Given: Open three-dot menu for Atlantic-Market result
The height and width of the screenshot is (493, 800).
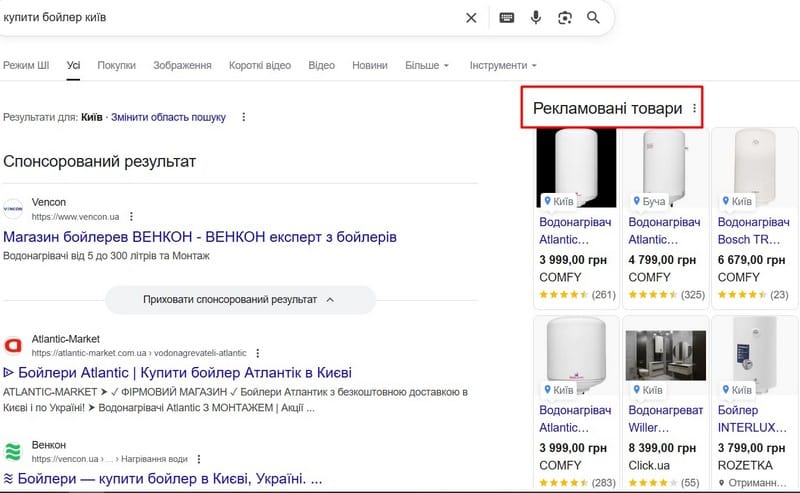Looking at the screenshot, I should (x=258, y=353).
